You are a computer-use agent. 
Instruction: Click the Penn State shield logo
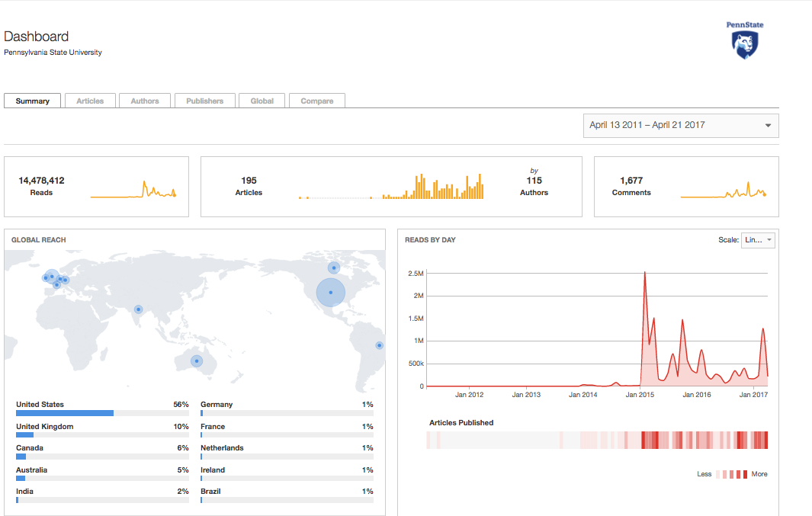[x=744, y=44]
